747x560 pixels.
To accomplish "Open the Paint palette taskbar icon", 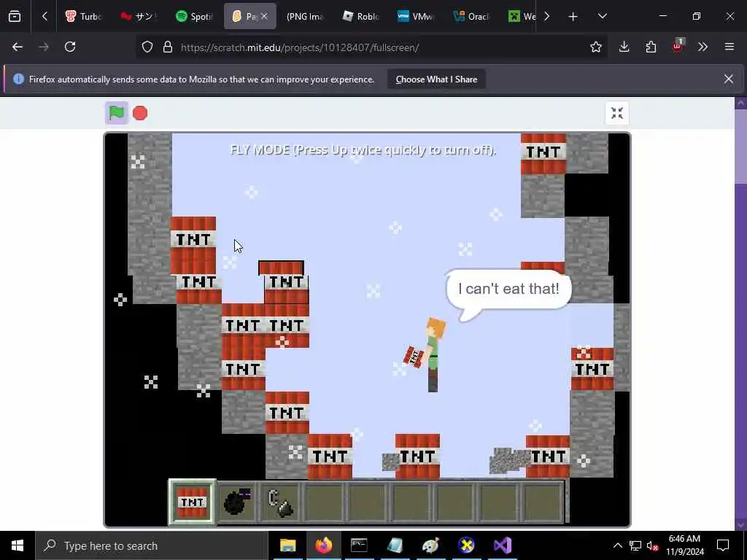I will tap(430, 545).
